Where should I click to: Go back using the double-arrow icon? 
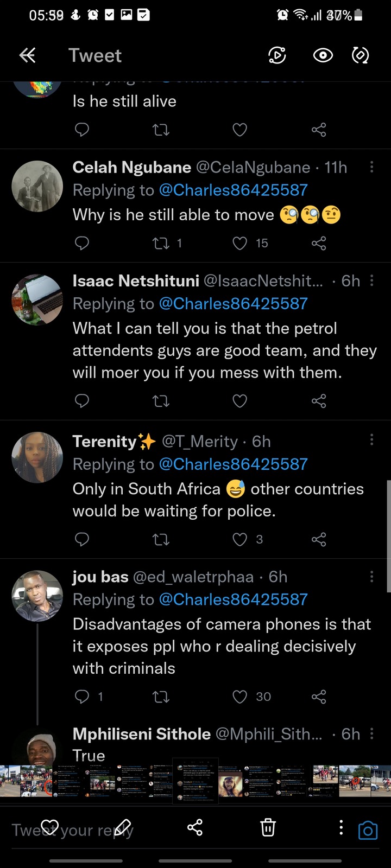[x=27, y=55]
